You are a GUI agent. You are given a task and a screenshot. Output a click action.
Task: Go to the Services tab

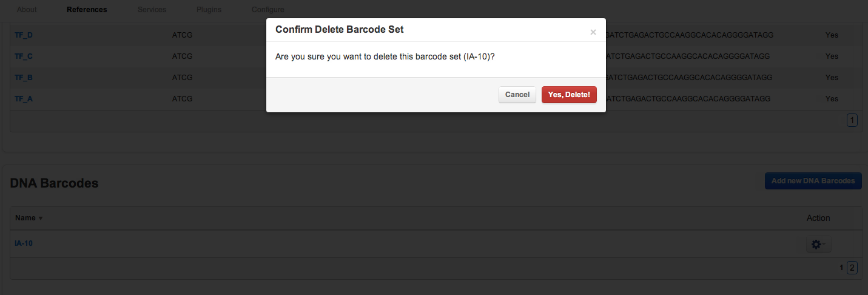pos(152,10)
